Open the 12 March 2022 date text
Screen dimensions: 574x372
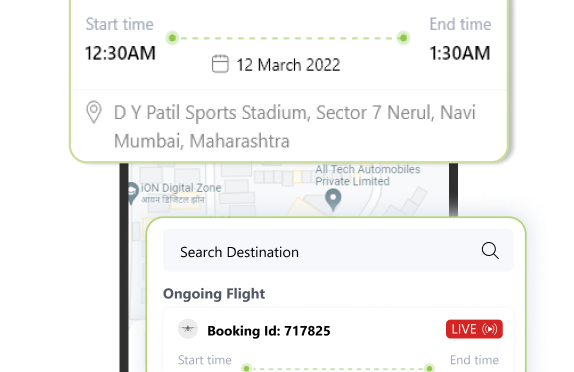pyautogui.click(x=288, y=65)
